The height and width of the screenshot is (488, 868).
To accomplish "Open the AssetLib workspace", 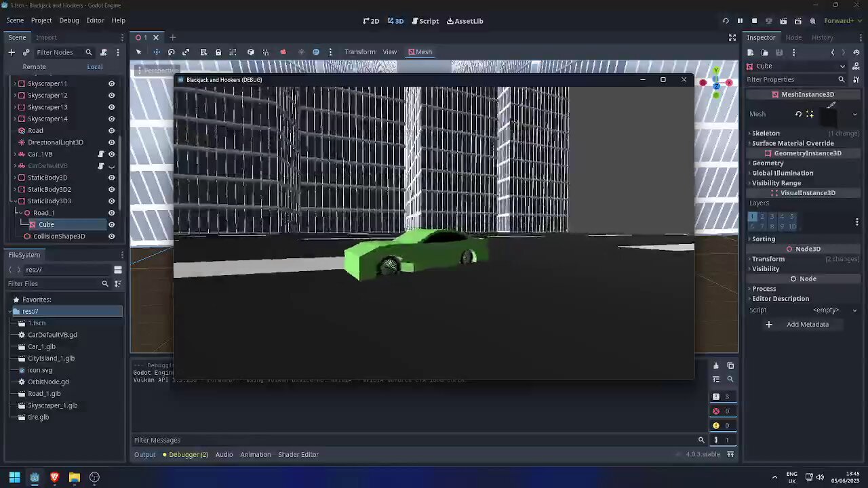I will pyautogui.click(x=465, y=21).
